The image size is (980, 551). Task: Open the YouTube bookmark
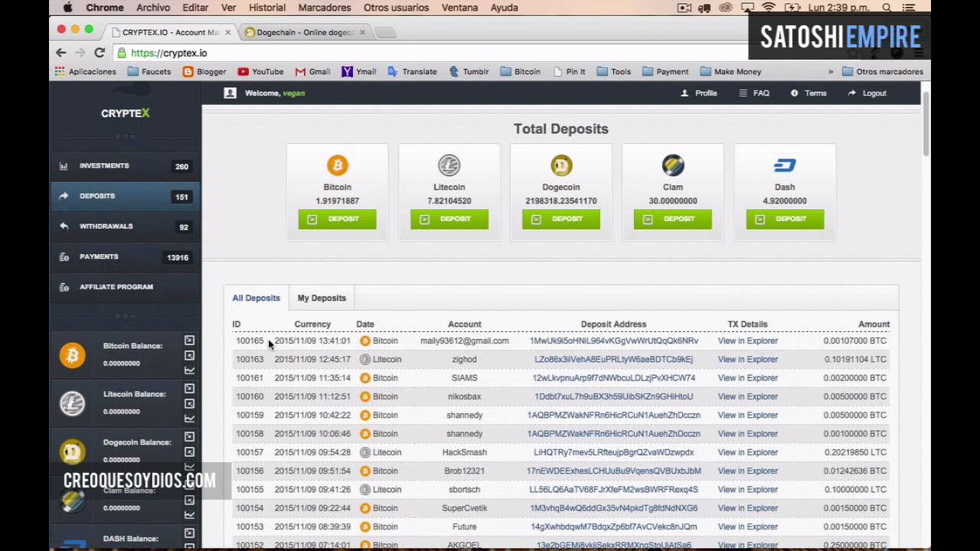260,71
